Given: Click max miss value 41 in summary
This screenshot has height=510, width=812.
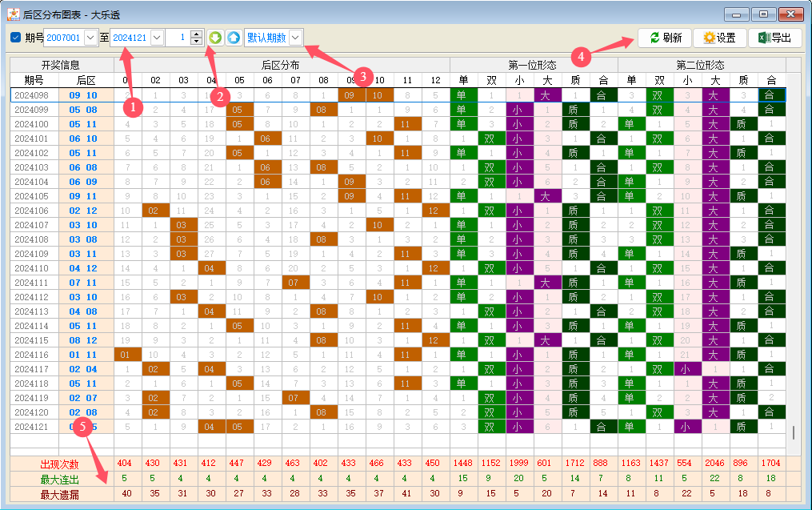Looking at the screenshot, I should pyautogui.click(x=407, y=493).
